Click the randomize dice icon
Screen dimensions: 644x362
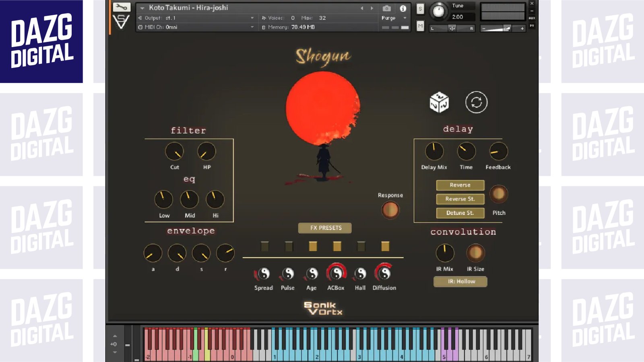click(x=439, y=102)
